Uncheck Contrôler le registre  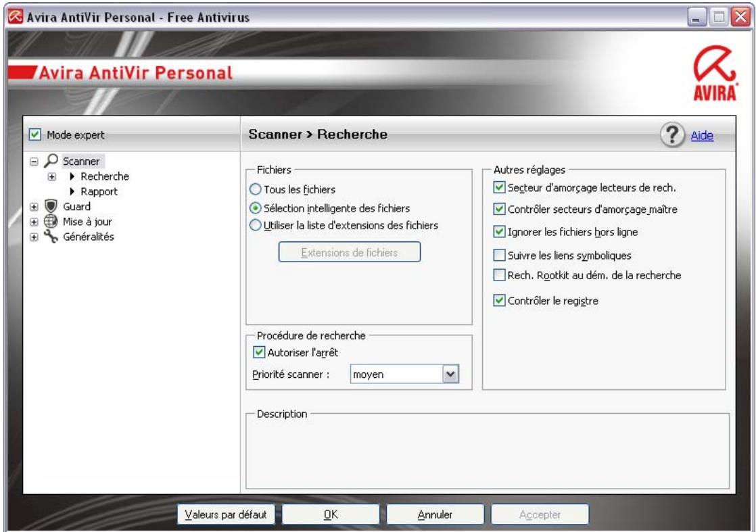tap(500, 301)
